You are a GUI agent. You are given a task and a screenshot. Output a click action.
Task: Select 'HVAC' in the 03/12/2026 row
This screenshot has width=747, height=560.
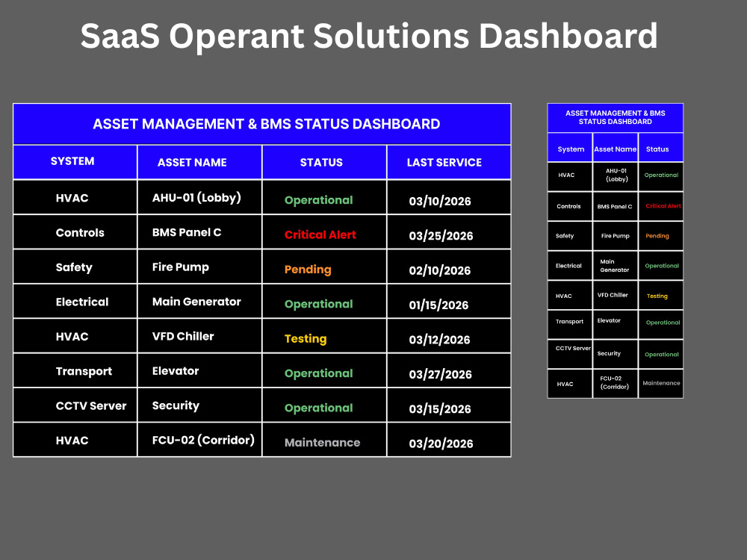click(72, 337)
